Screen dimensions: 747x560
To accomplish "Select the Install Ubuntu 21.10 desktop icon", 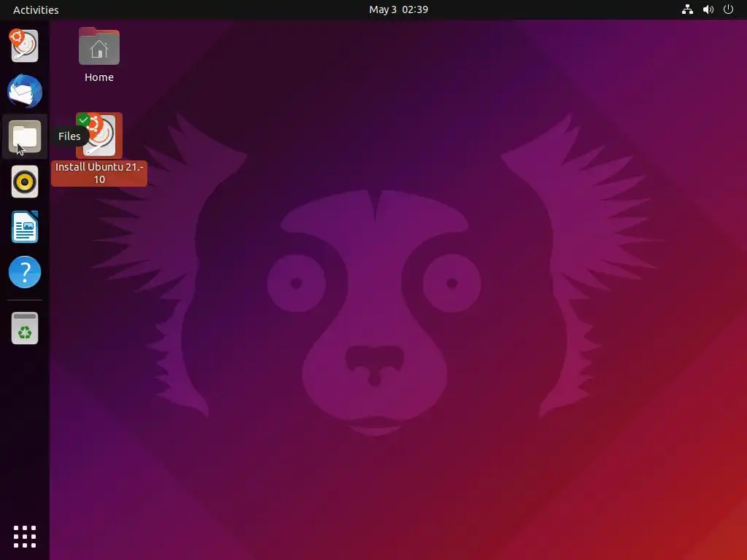I will click(99, 136).
